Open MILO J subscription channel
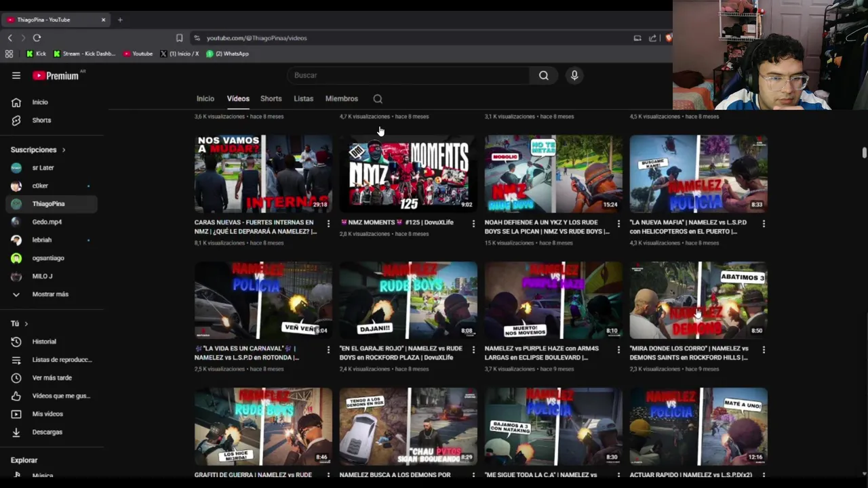Screen dimensions: 868x488 click(52, 276)
